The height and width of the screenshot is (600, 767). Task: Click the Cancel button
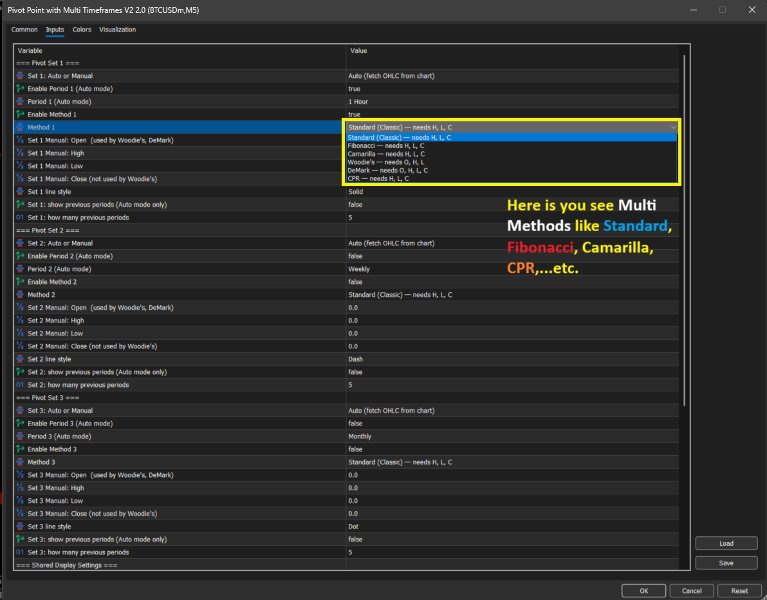click(x=692, y=591)
